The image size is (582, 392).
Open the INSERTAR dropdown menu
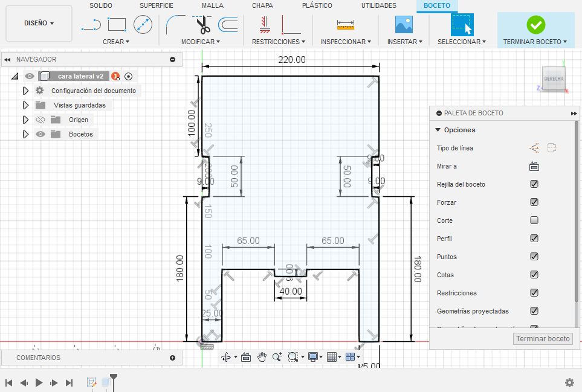pos(405,42)
